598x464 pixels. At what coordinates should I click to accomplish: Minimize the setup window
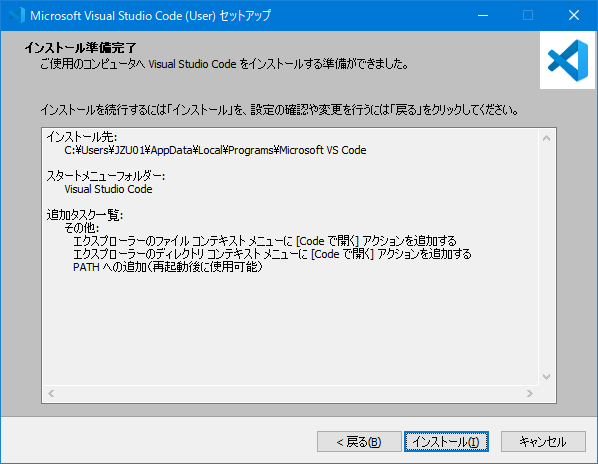pos(483,15)
